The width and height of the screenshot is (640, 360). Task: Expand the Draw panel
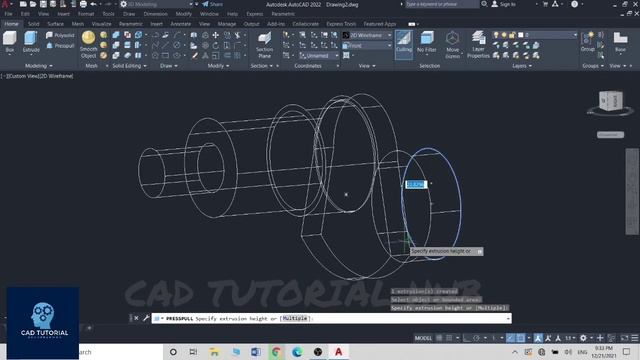169,66
